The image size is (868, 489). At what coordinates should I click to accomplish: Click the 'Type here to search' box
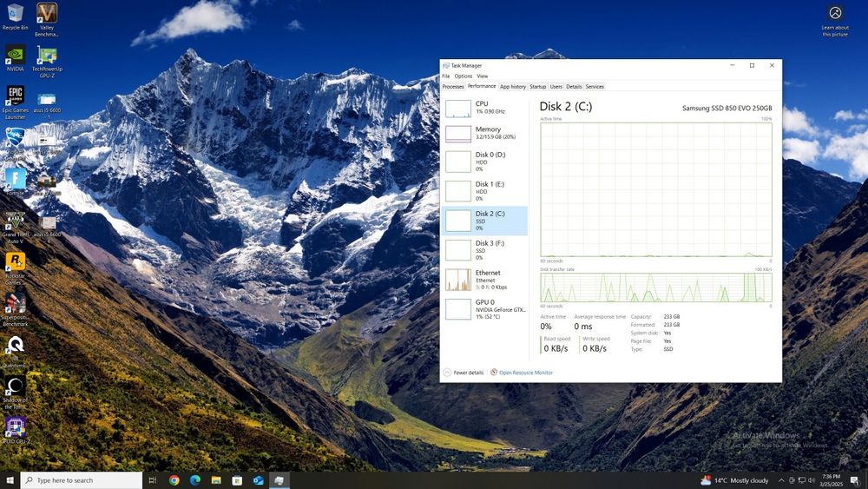(x=82, y=480)
